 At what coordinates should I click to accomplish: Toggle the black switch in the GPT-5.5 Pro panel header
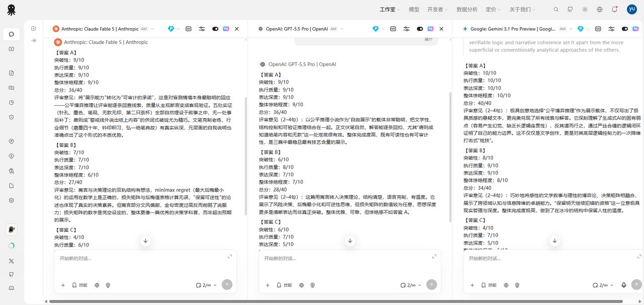pyautogui.click(x=420, y=29)
